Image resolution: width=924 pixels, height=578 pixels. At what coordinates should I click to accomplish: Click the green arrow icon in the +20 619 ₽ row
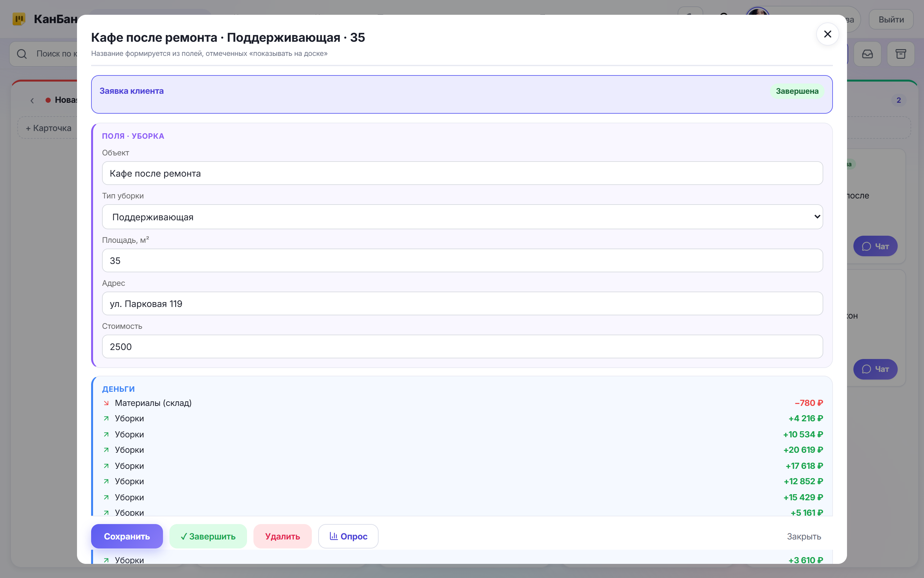click(106, 450)
